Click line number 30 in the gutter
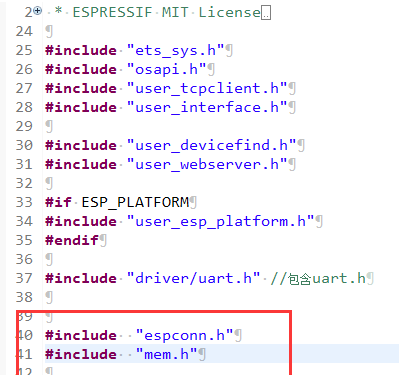Image resolution: width=399 pixels, height=375 pixels. point(24,145)
